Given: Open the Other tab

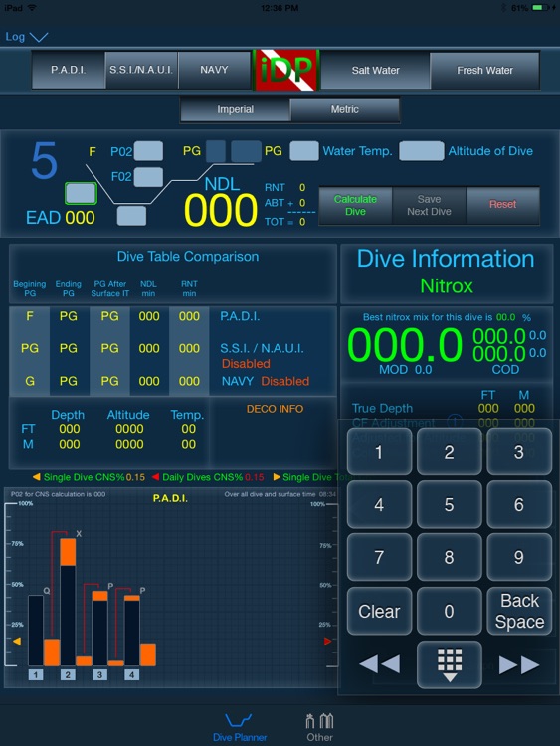Looking at the screenshot, I should pos(319,727).
